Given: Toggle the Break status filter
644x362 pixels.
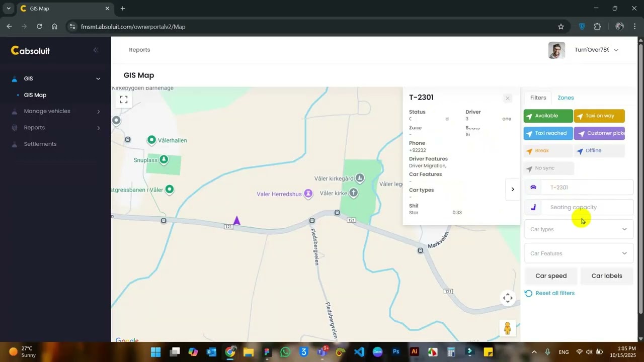Looking at the screenshot, I should click(x=548, y=151).
